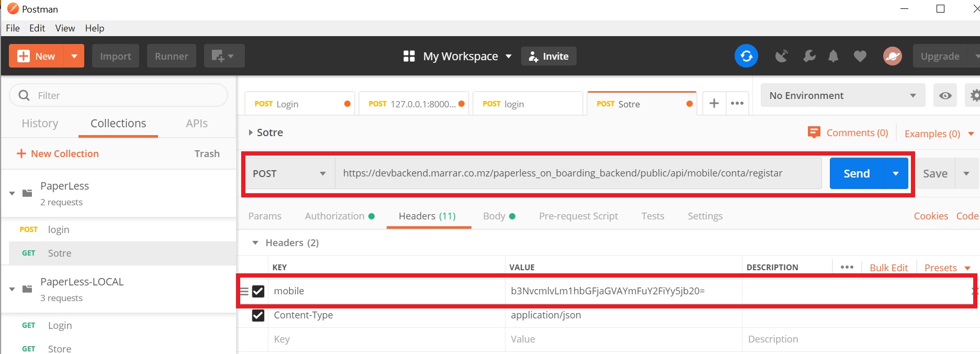Click the heart icon in header
Image resolution: width=980 pixels, height=354 pixels.
(x=860, y=56)
